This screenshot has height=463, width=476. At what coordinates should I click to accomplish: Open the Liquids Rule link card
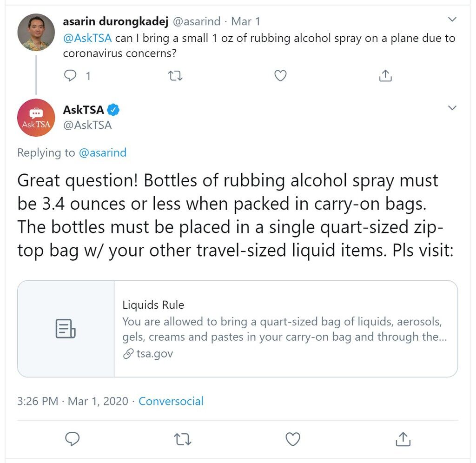pos(238,329)
